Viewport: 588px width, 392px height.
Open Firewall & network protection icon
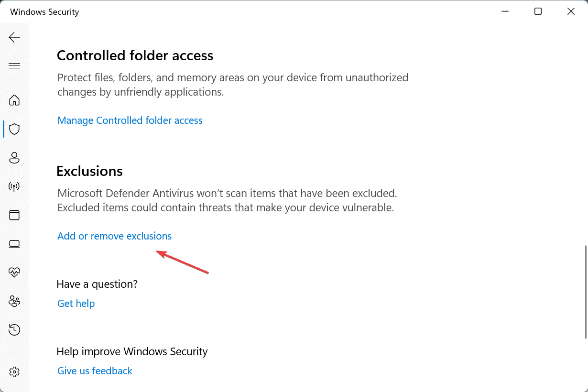pyautogui.click(x=14, y=186)
